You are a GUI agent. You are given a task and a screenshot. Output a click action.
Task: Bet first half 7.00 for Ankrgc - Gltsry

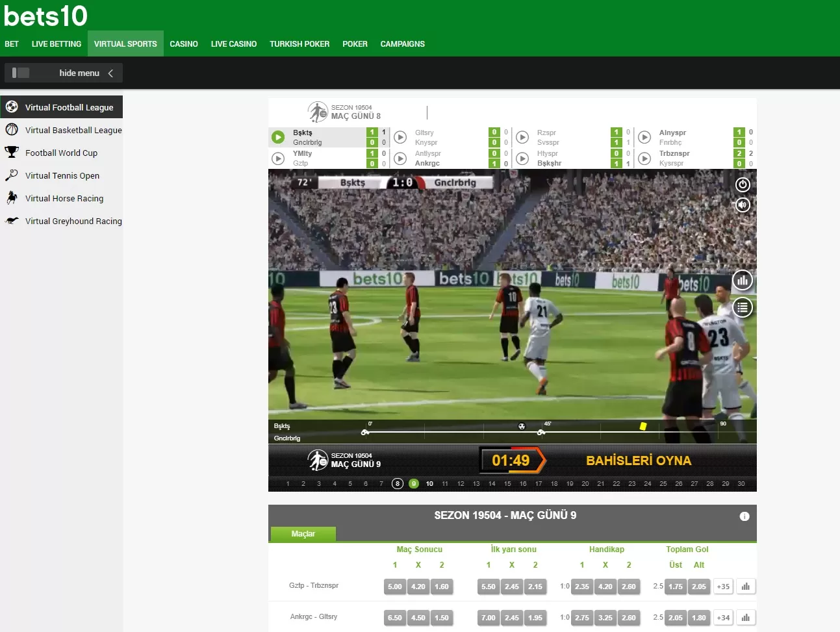coord(489,618)
